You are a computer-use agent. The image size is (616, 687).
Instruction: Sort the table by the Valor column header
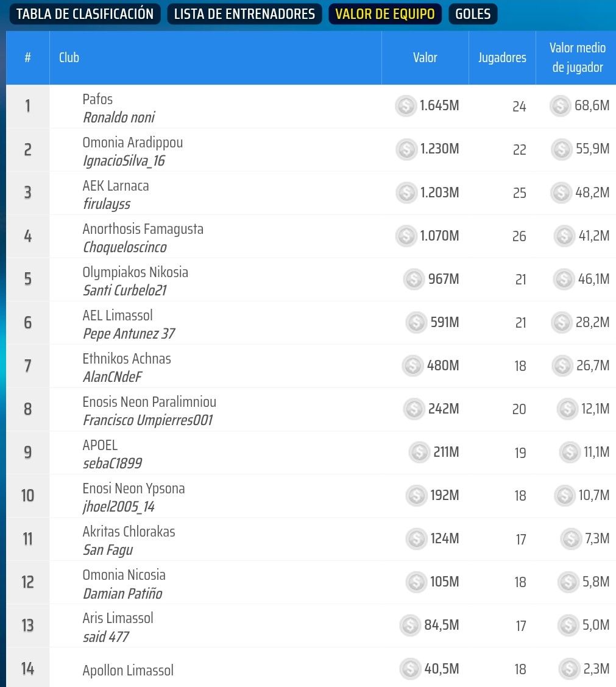(x=425, y=58)
